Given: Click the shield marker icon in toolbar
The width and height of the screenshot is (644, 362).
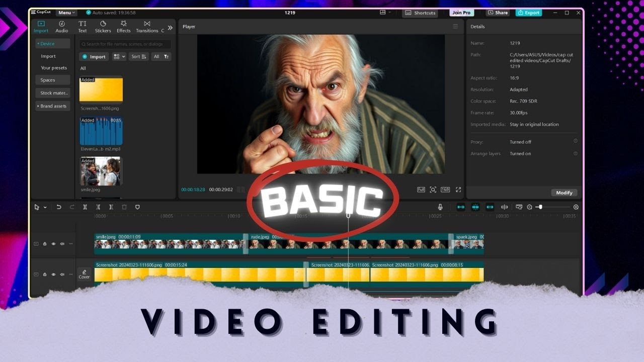Looking at the screenshot, I should (x=137, y=207).
